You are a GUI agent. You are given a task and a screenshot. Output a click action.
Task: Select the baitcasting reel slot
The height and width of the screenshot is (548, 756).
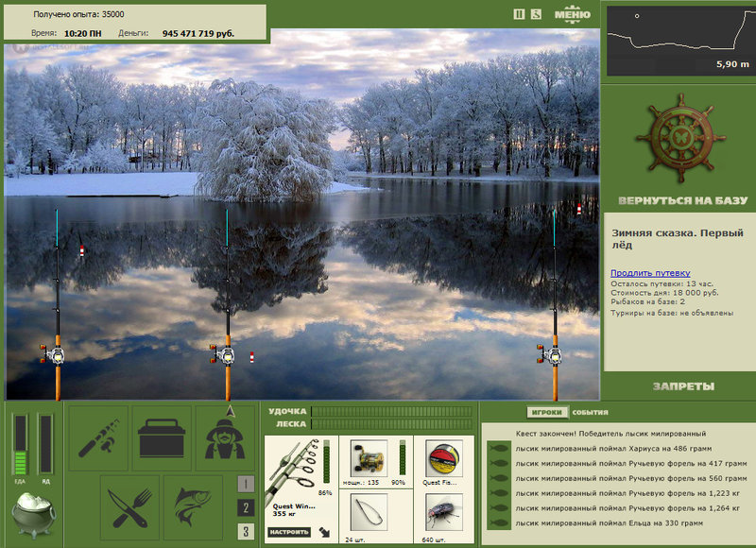369,459
